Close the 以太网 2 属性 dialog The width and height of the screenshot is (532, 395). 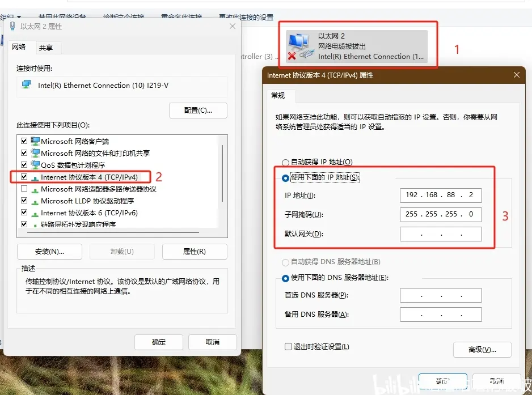(233, 26)
